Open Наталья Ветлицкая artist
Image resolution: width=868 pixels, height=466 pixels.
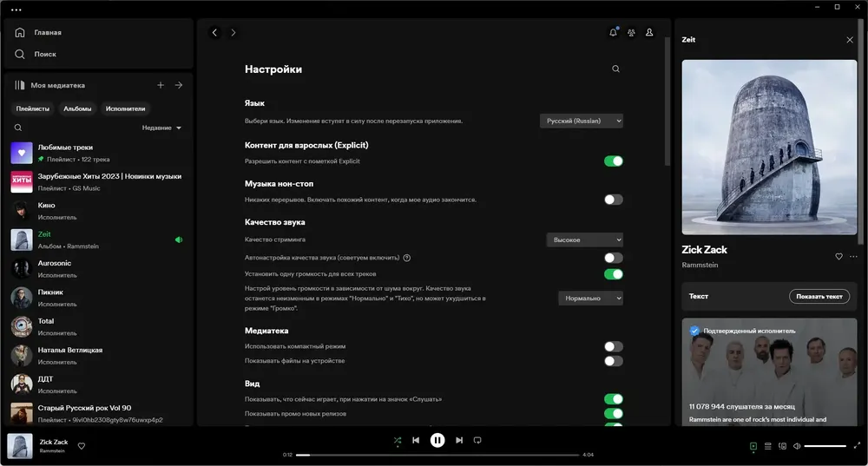click(99, 356)
